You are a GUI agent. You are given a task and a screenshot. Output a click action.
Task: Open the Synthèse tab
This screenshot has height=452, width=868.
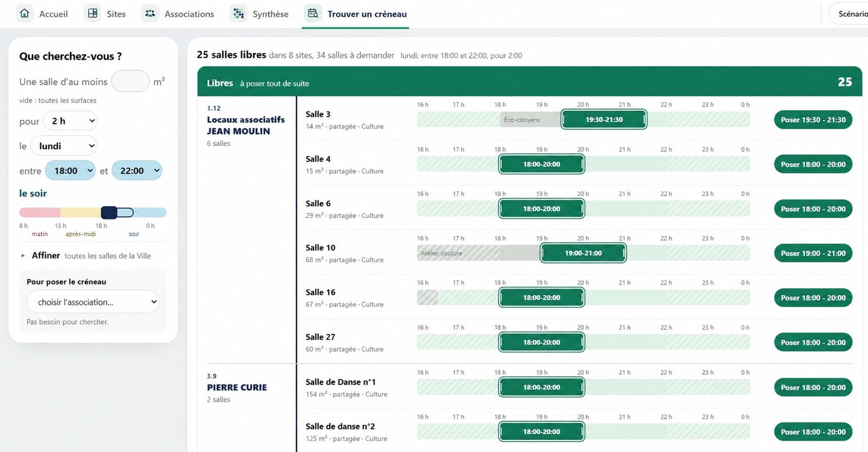point(260,14)
